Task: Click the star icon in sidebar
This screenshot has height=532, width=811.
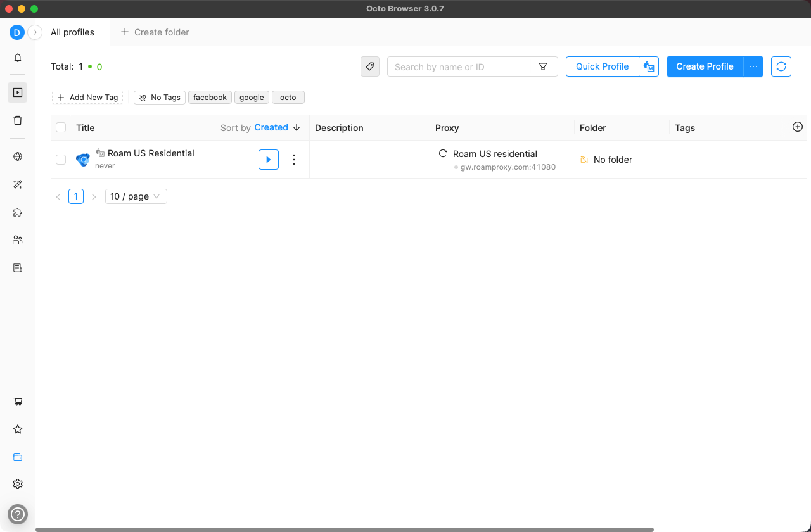Action: point(18,429)
